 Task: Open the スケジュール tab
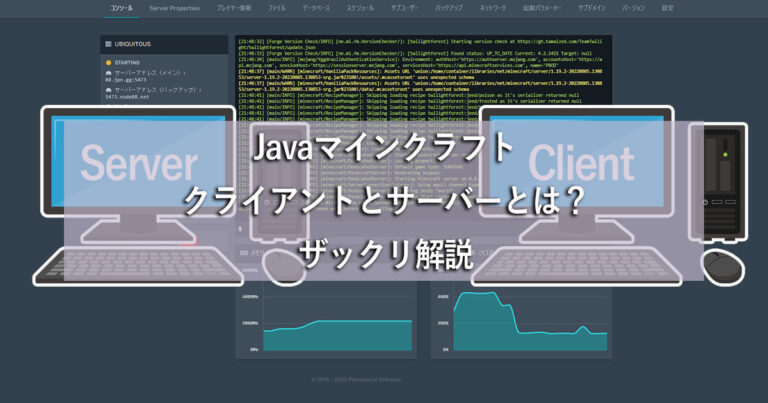360,8
